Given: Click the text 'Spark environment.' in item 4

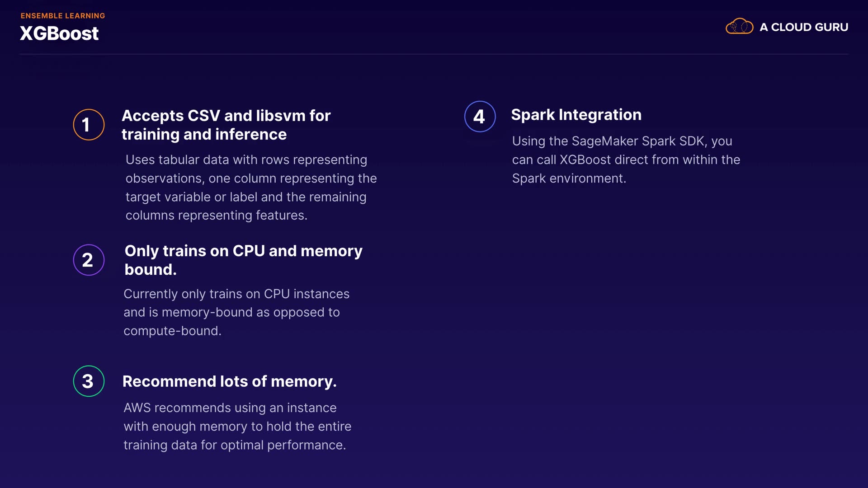Looking at the screenshot, I should (x=569, y=178).
